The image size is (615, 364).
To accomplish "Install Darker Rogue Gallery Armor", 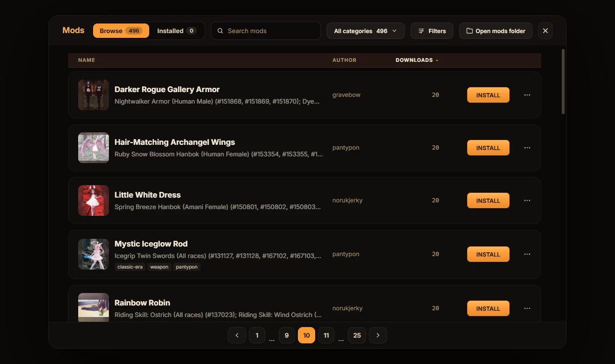I will [x=488, y=95].
